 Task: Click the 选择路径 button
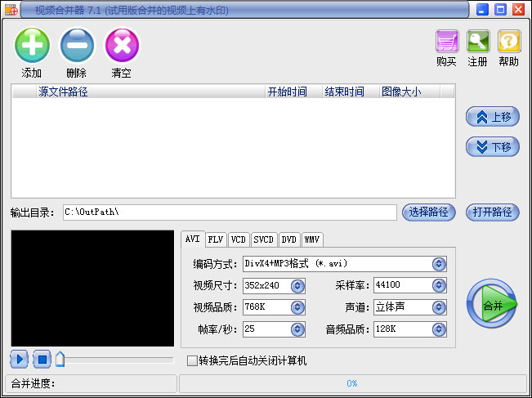click(x=428, y=212)
